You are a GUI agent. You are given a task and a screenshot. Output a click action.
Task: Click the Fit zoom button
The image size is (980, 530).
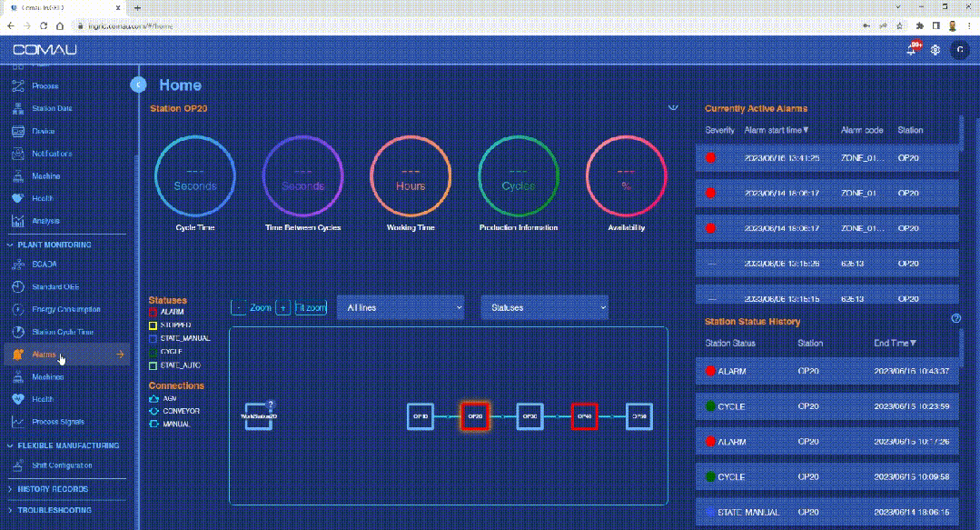[x=311, y=308]
